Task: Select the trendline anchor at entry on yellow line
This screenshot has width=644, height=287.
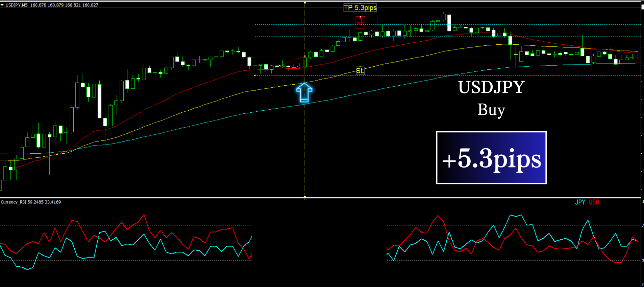Action: click(305, 56)
